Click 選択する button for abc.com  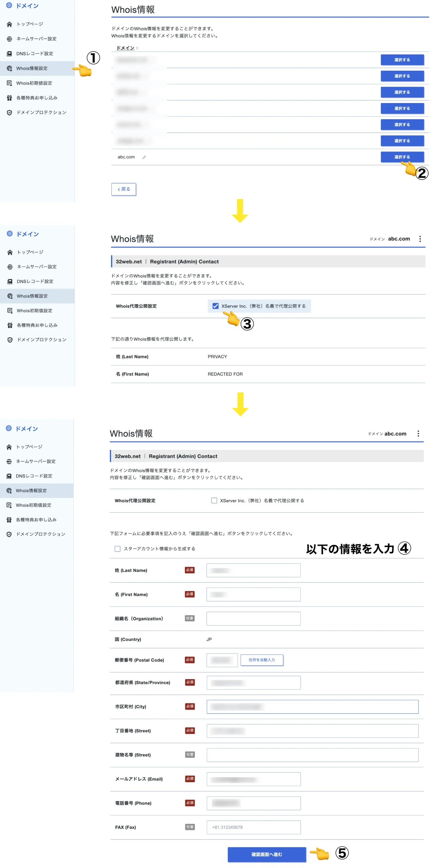[x=402, y=157]
